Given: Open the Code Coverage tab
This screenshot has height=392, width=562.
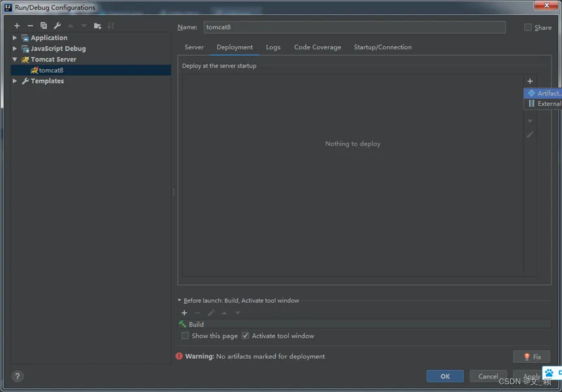Looking at the screenshot, I should pos(318,47).
